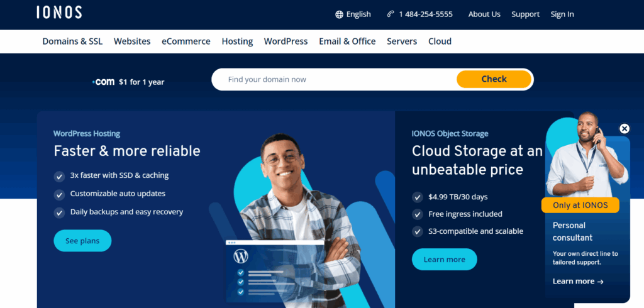Expand the Domains & SSL menu
This screenshot has height=308, width=644.
tap(73, 41)
